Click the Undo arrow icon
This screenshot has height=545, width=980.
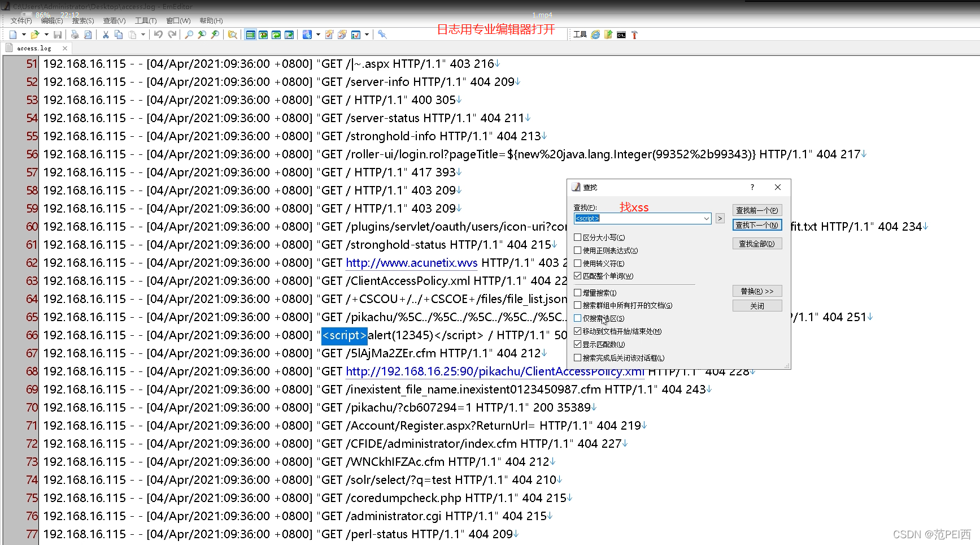pyautogui.click(x=158, y=34)
